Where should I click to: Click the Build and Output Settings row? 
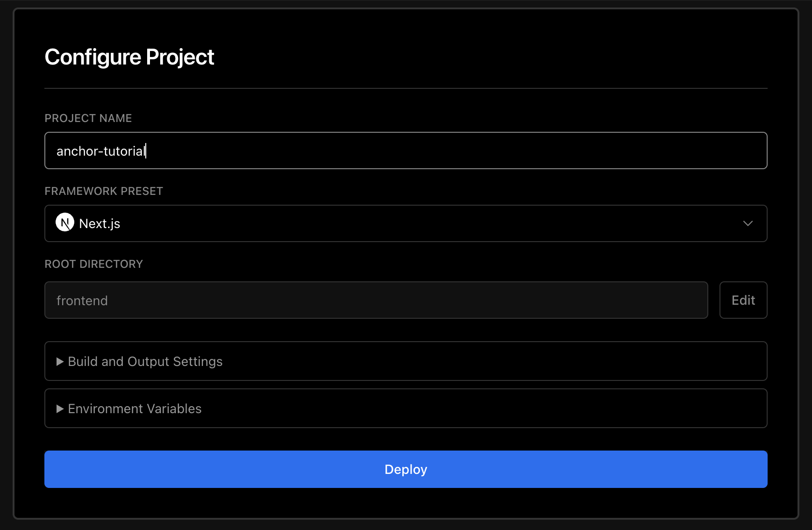point(406,361)
